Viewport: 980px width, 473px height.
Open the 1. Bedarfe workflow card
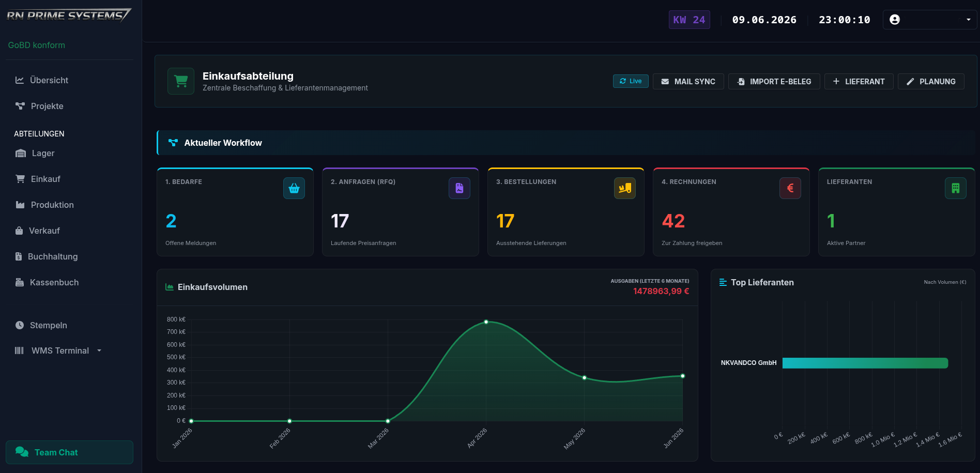click(235, 212)
